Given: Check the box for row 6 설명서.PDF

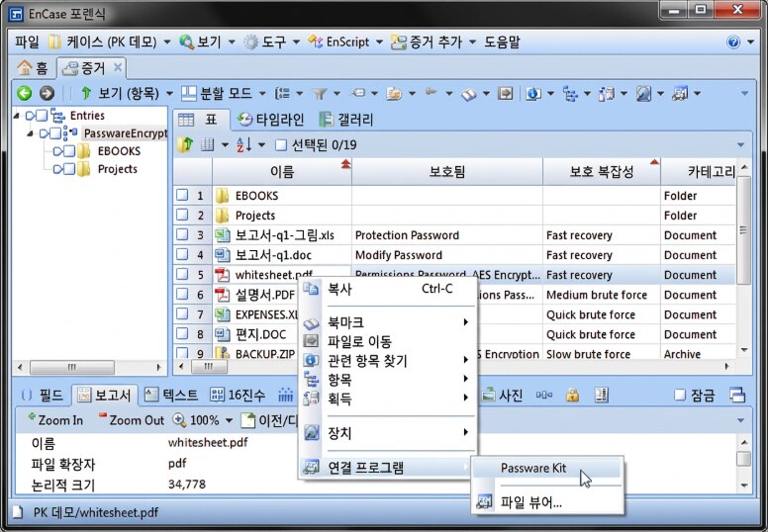Looking at the screenshot, I should coord(182,295).
